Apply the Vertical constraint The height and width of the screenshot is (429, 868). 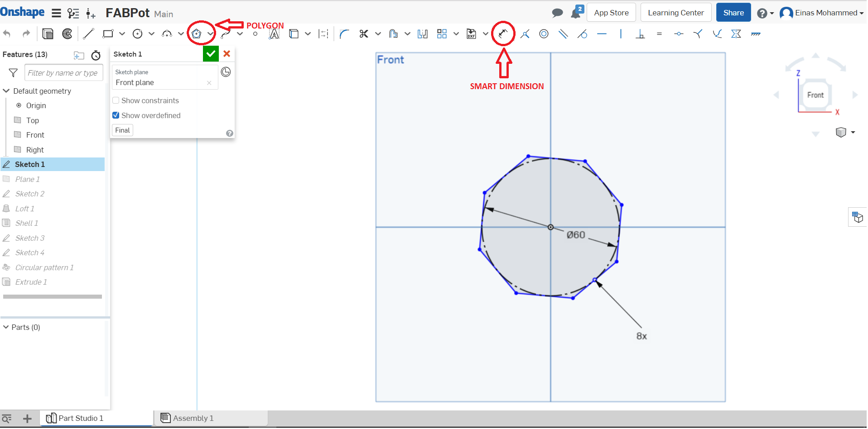coord(621,33)
